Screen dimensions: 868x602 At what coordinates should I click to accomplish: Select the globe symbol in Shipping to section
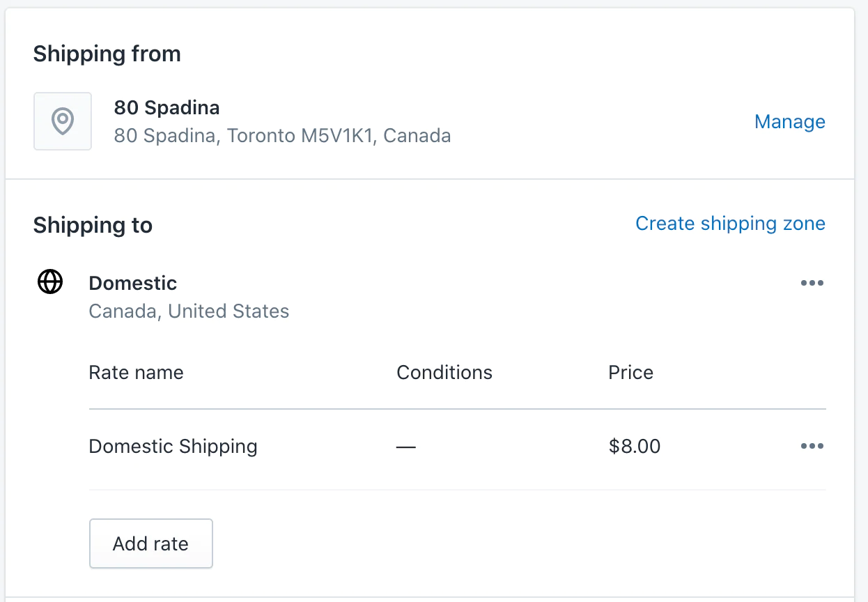pyautogui.click(x=49, y=282)
